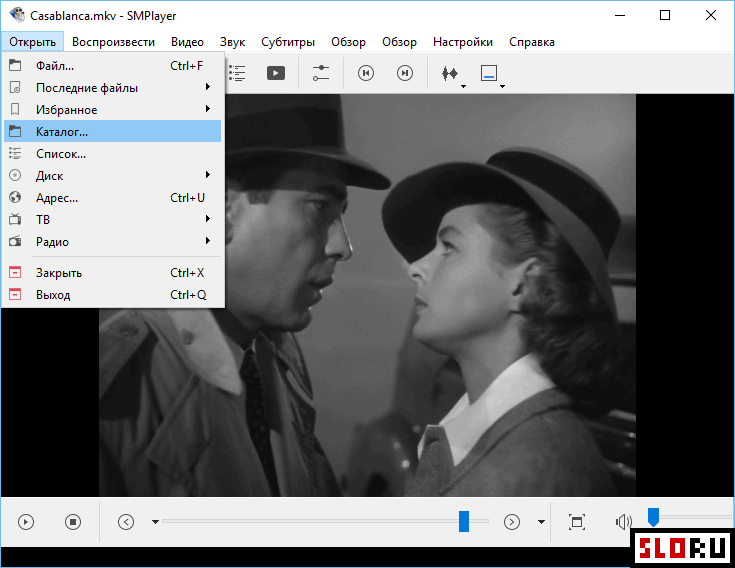This screenshot has height=568, width=735.
Task: Choose Выход to quit SMPlayer
Action: pyautogui.click(x=112, y=294)
